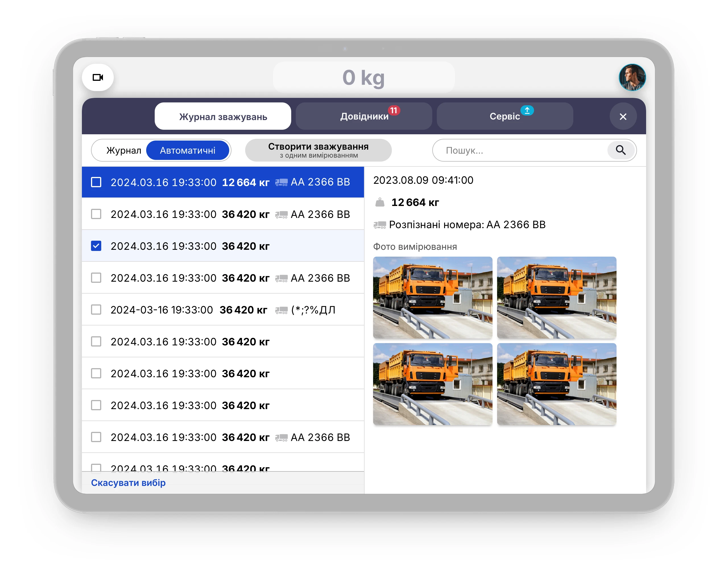The height and width of the screenshot is (569, 728).
Task: Click the red 11 notification badge
Action: point(394,110)
